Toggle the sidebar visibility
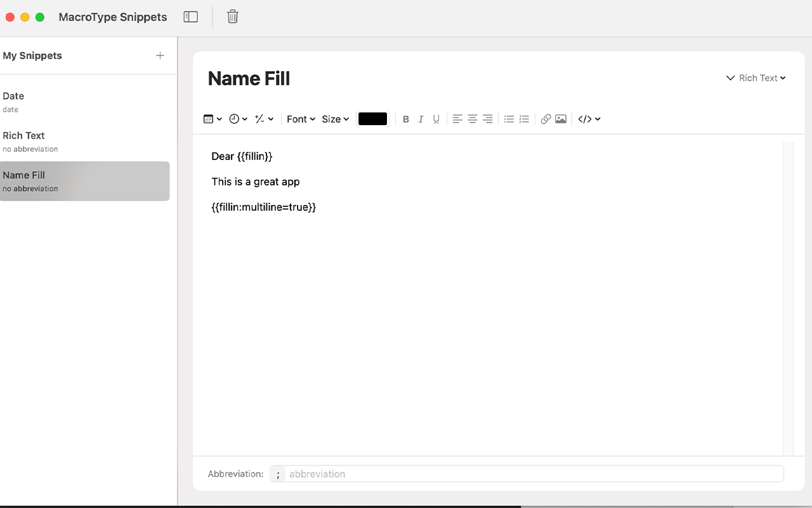 [190, 17]
